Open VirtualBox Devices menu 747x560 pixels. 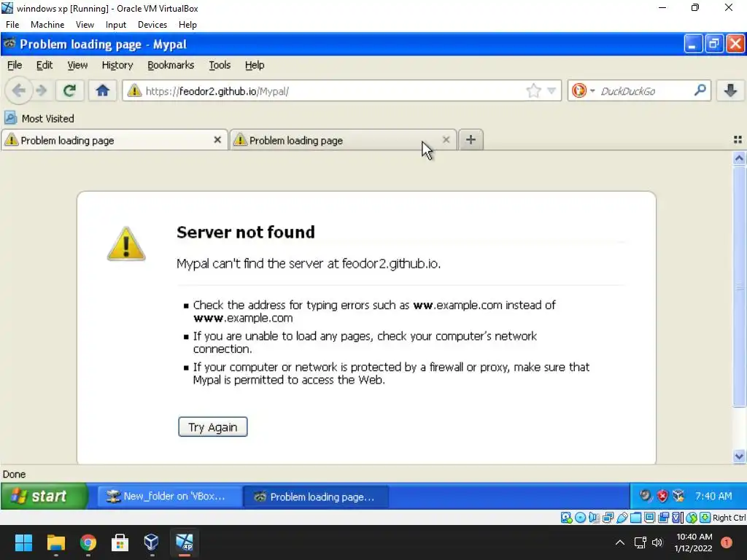pyautogui.click(x=152, y=25)
